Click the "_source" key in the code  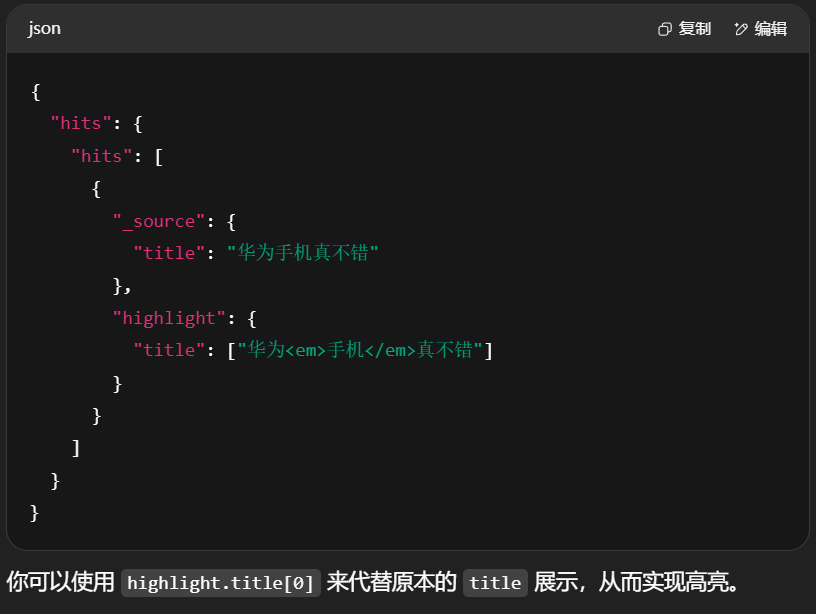tap(158, 221)
